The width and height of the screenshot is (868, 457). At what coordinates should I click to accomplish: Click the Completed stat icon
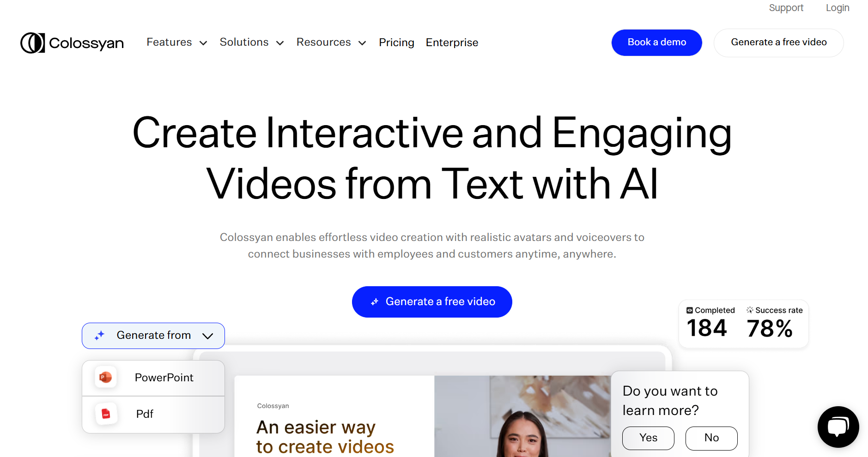(690, 310)
